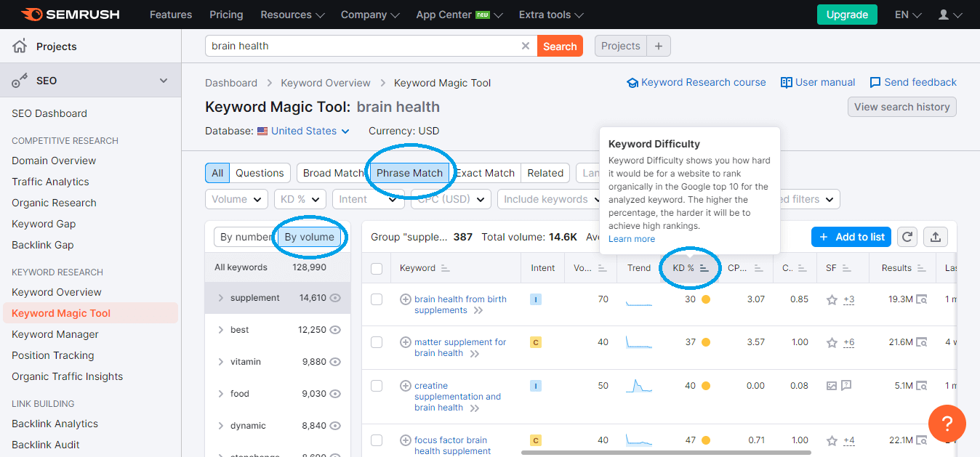The image size is (980, 457).
Task: Click the orange Search button
Action: click(x=560, y=46)
